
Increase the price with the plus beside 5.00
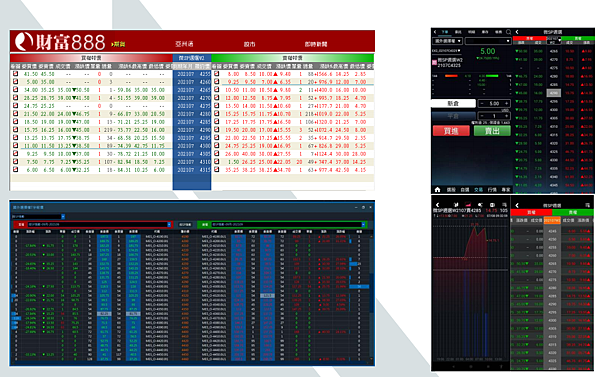point(507,103)
